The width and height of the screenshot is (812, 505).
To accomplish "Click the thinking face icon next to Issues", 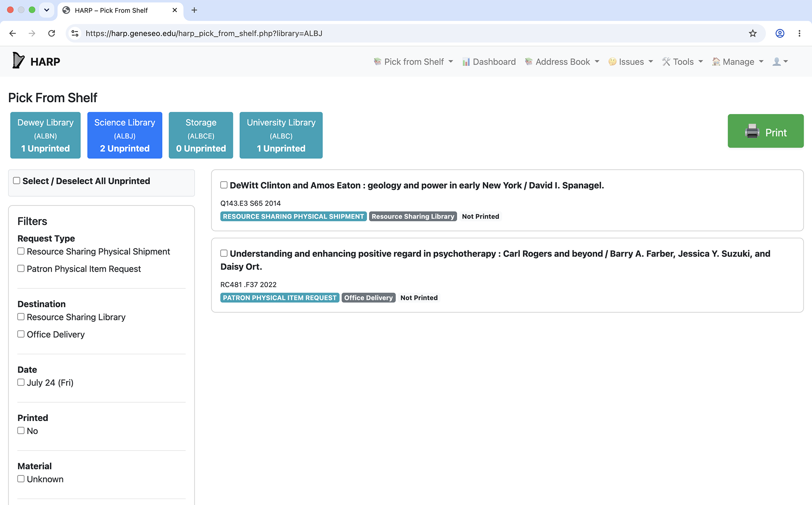I will (612, 62).
